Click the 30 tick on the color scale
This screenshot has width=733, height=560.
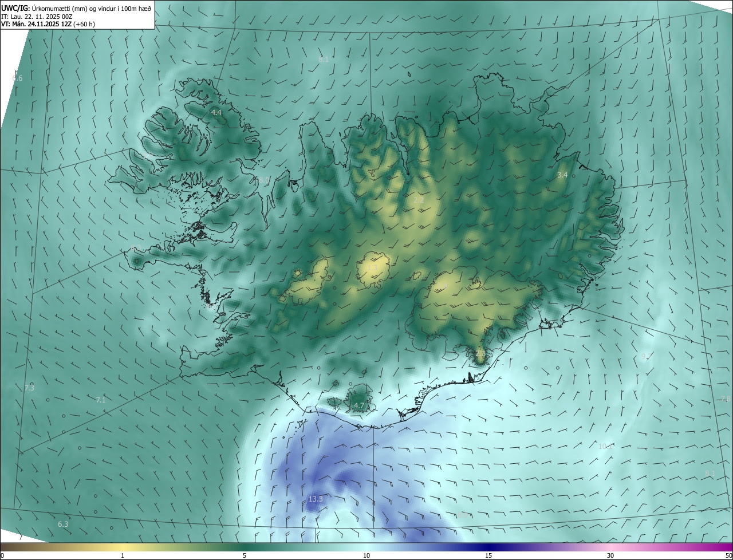click(x=610, y=555)
